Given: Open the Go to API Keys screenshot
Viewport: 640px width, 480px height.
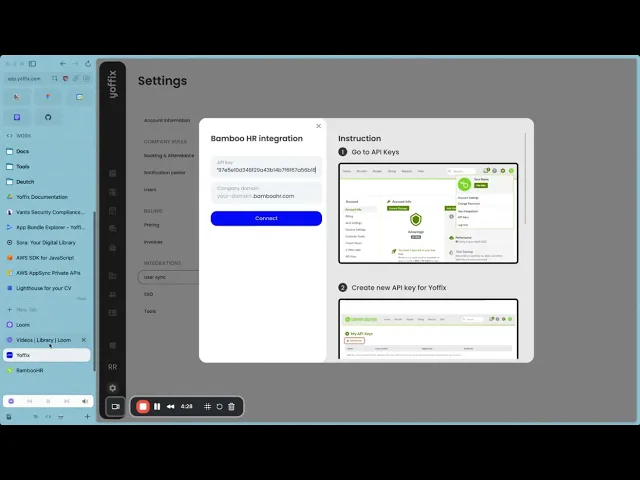Looking at the screenshot, I should point(428,213).
